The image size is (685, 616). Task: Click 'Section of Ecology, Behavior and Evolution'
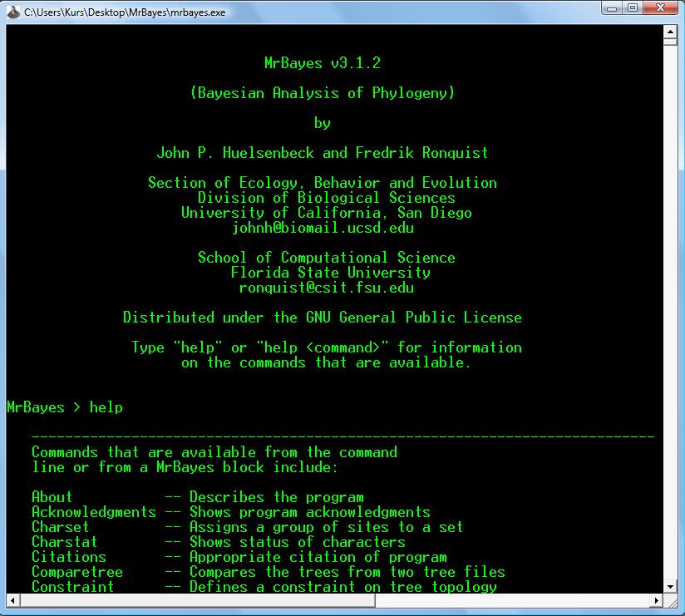(323, 183)
